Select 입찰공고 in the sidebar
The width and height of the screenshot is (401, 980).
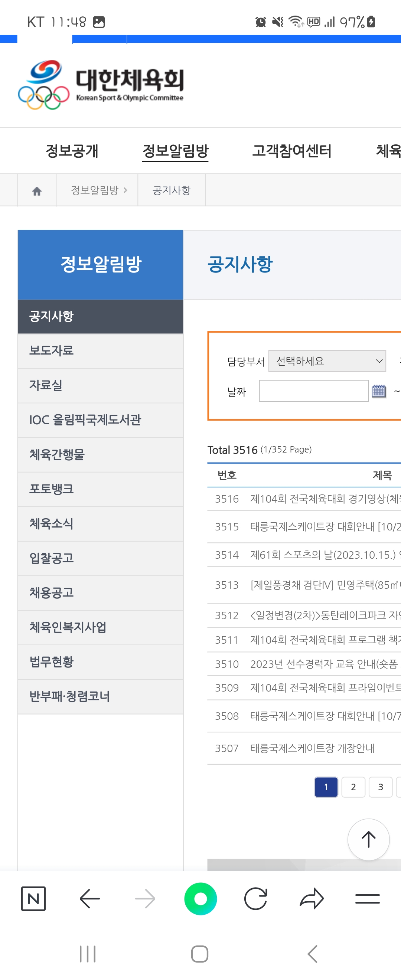tap(101, 558)
